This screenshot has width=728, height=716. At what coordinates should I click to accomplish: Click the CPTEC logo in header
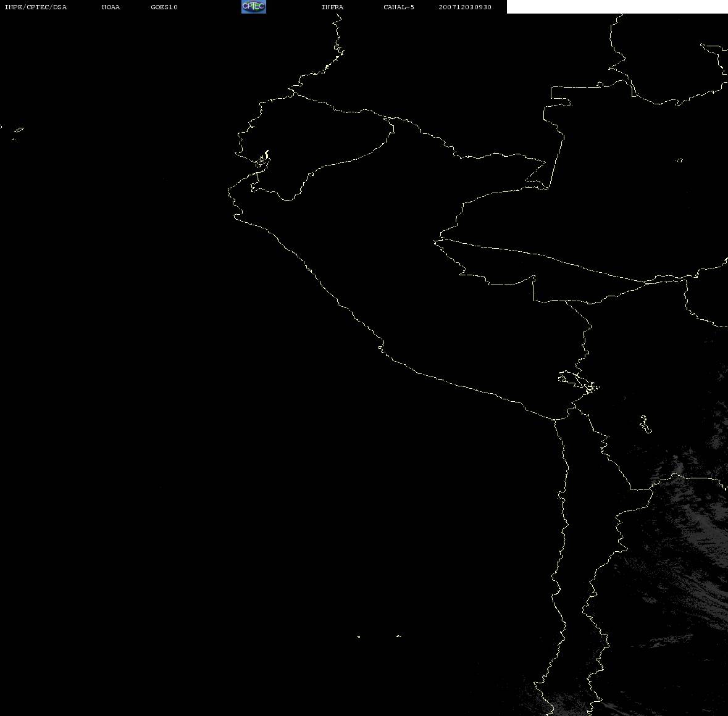tap(253, 7)
